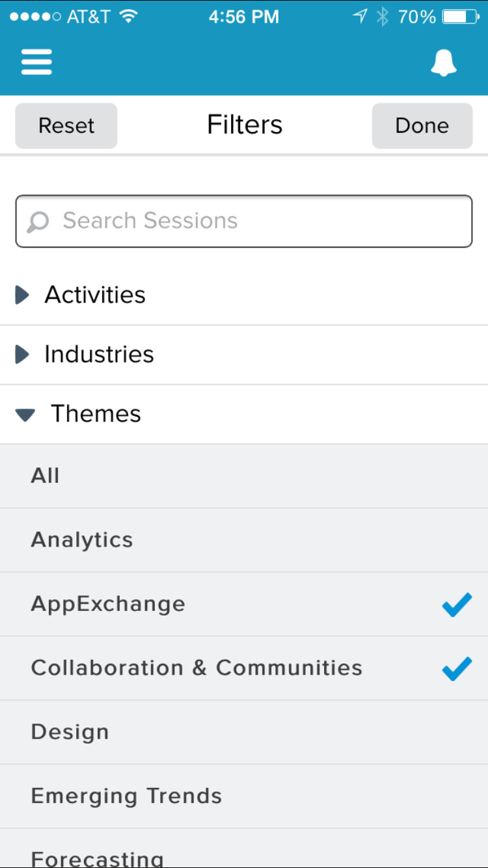Expand the Activities section arrow

23,295
